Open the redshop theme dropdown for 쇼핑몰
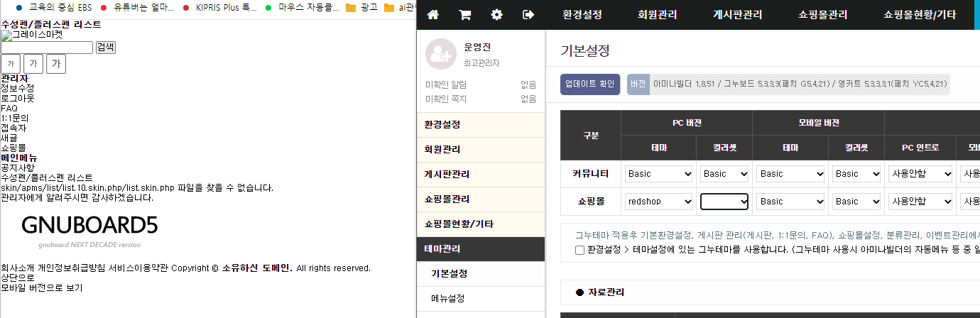This screenshot has height=318, width=980. tap(659, 202)
